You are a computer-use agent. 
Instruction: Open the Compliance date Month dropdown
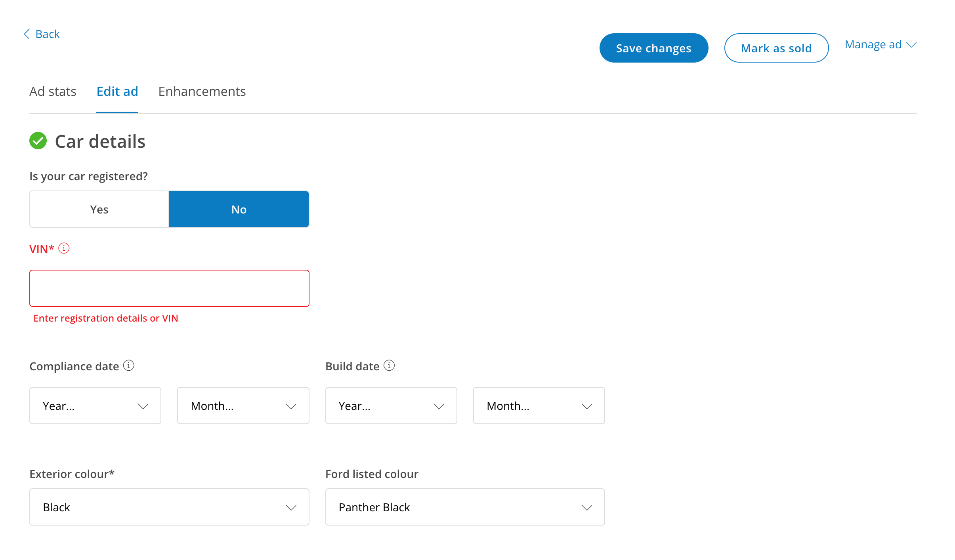coord(243,406)
